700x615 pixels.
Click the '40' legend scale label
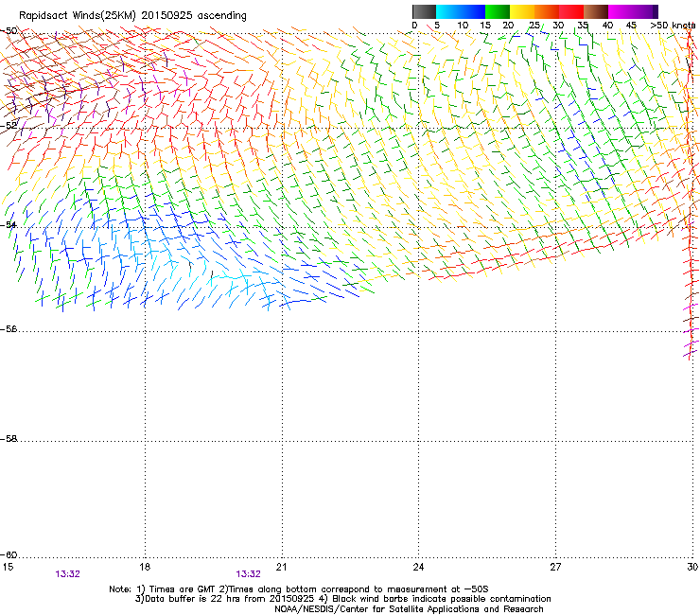607,26
